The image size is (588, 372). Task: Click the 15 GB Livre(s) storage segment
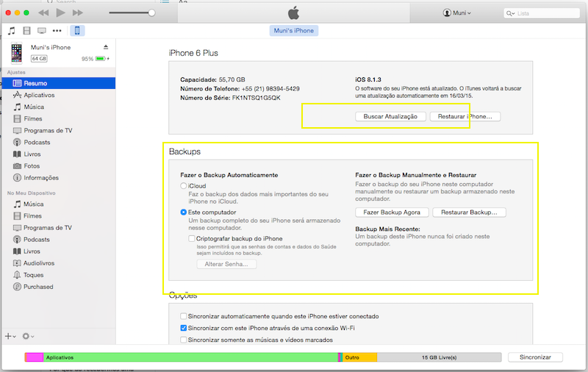(x=439, y=357)
